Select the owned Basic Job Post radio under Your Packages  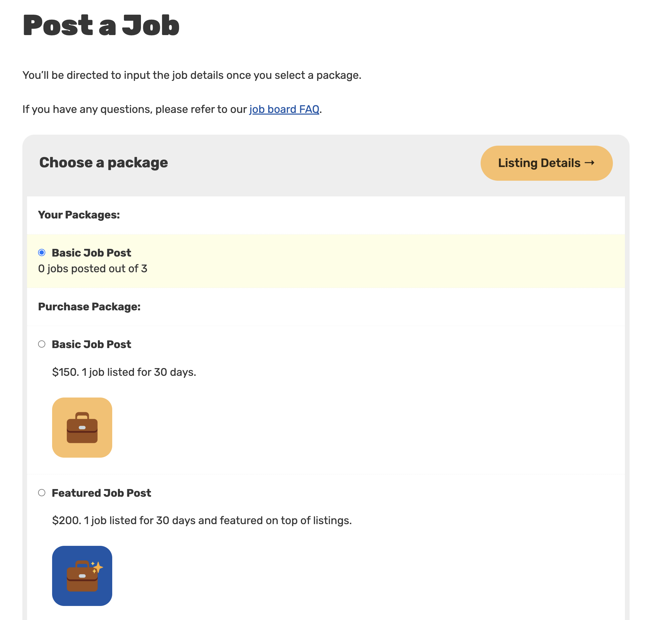42,253
